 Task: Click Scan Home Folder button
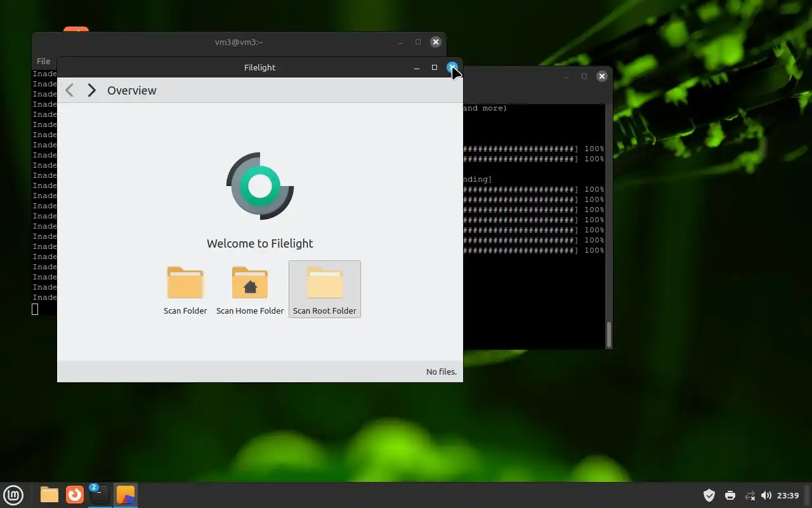[250, 290]
